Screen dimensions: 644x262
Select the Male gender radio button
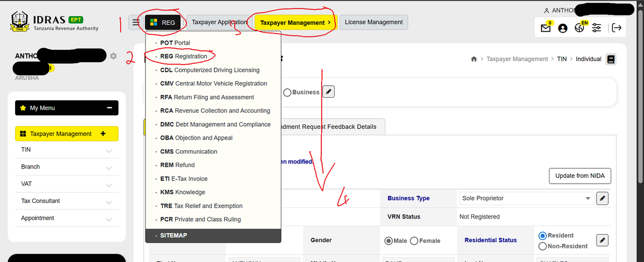point(388,241)
